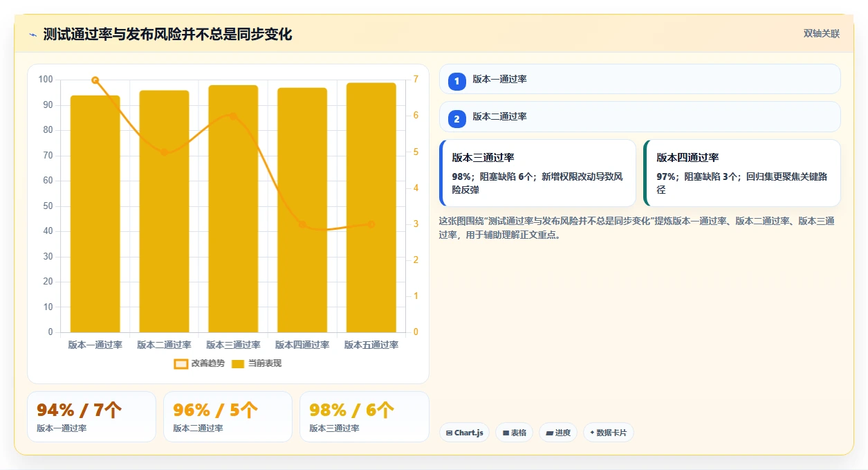This screenshot has height=470, width=868.
Task: Toggle the 改善趋势 legend entry
Action: tap(199, 363)
